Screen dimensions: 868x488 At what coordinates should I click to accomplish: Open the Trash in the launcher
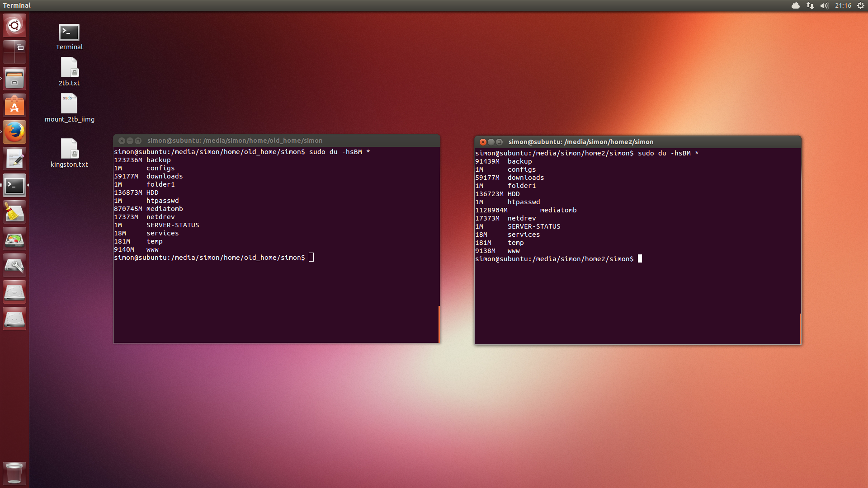pos(14,473)
